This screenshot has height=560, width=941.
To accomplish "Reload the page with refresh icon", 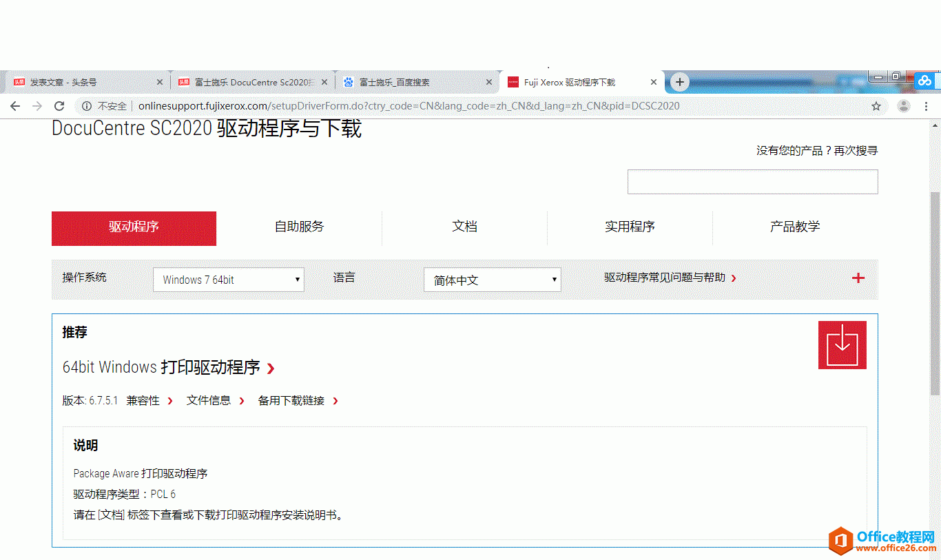I will [59, 106].
